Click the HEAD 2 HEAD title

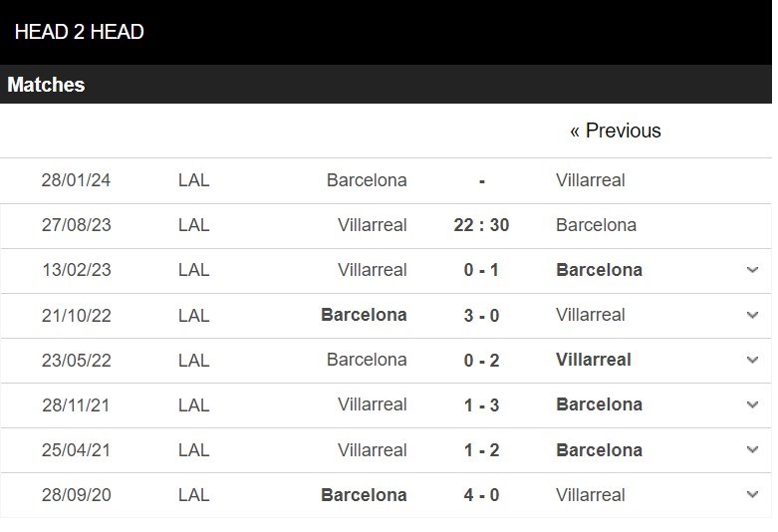(x=80, y=32)
